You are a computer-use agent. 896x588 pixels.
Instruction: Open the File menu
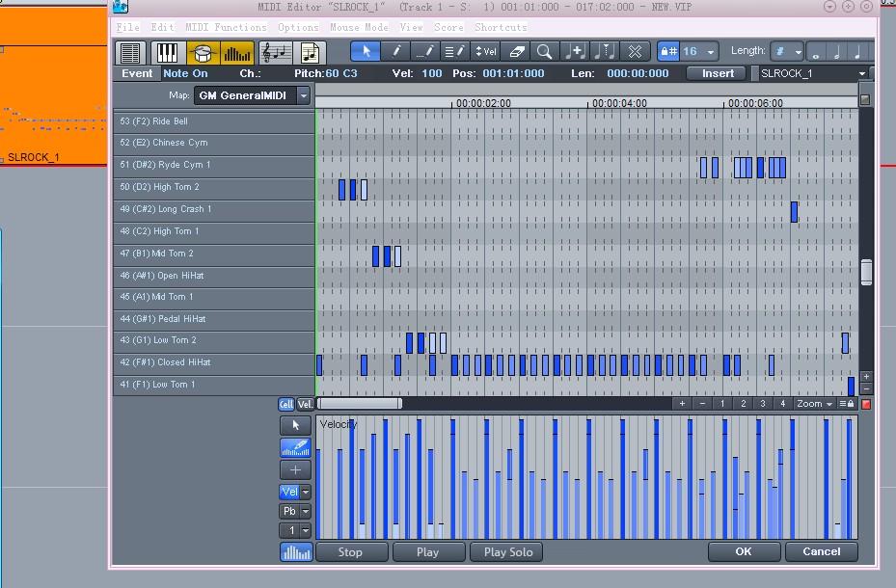[127, 27]
